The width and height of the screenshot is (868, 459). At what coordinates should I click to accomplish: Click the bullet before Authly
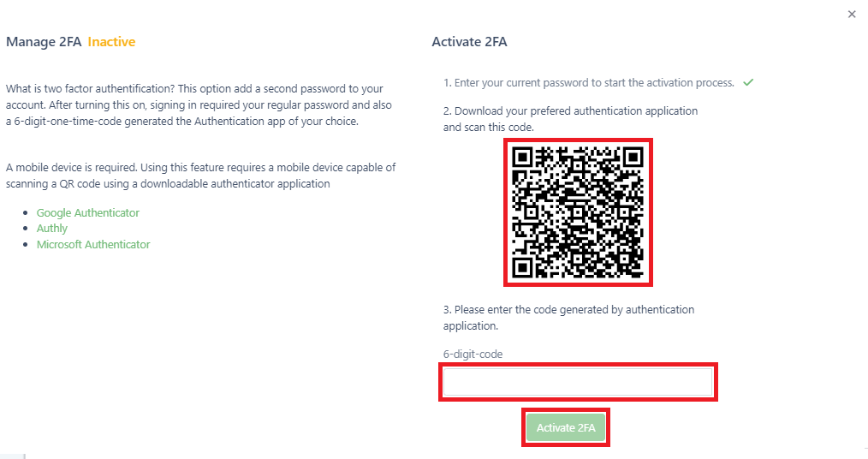pyautogui.click(x=27, y=229)
